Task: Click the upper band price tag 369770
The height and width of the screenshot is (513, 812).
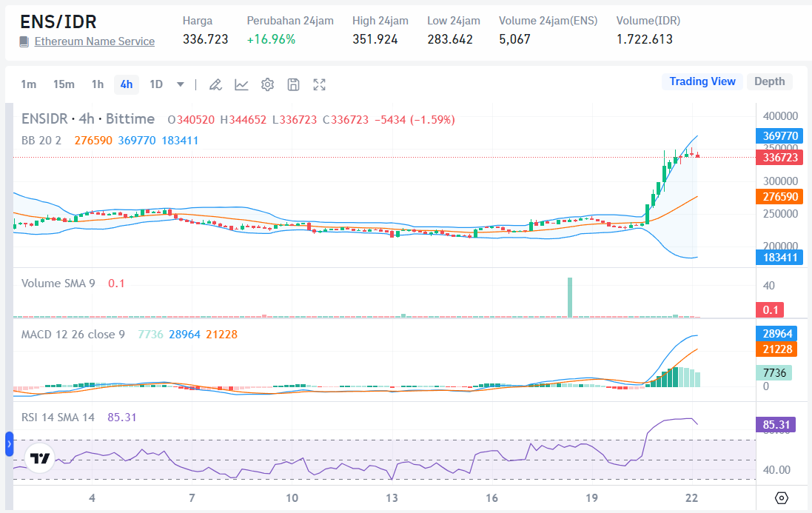Action: (x=779, y=135)
